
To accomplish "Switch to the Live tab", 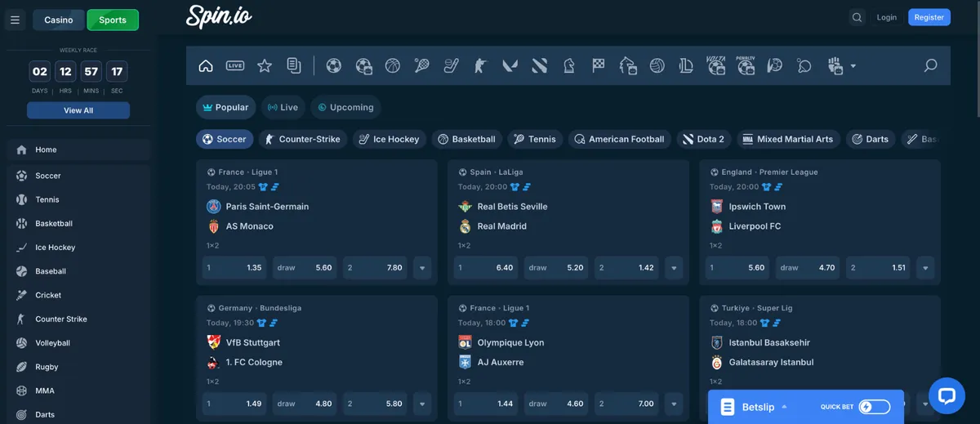I will click(x=283, y=107).
